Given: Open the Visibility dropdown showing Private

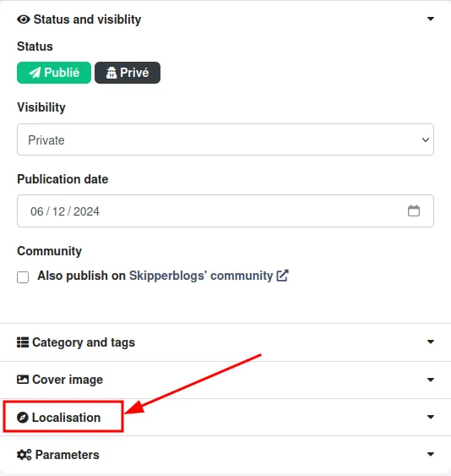Looking at the screenshot, I should coord(225,140).
